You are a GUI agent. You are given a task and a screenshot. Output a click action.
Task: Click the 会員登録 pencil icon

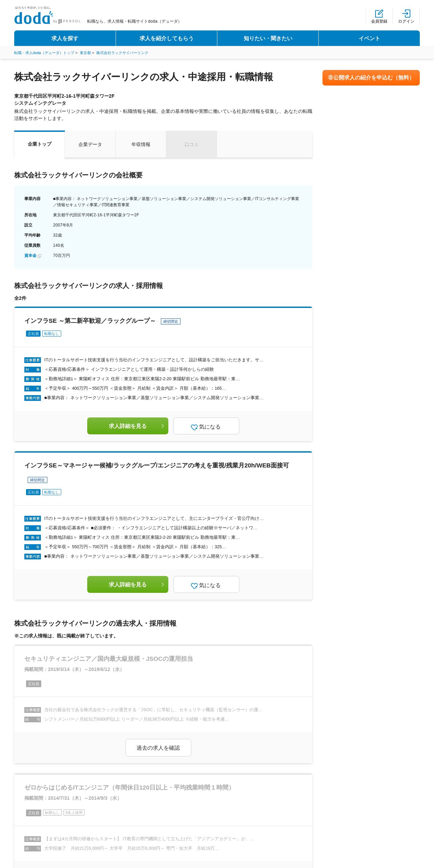379,14
